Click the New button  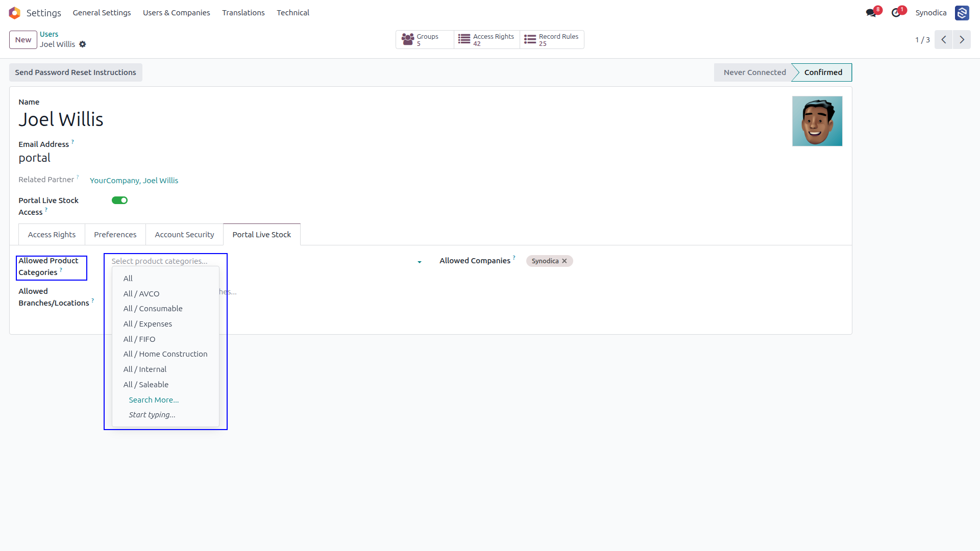[x=23, y=40]
